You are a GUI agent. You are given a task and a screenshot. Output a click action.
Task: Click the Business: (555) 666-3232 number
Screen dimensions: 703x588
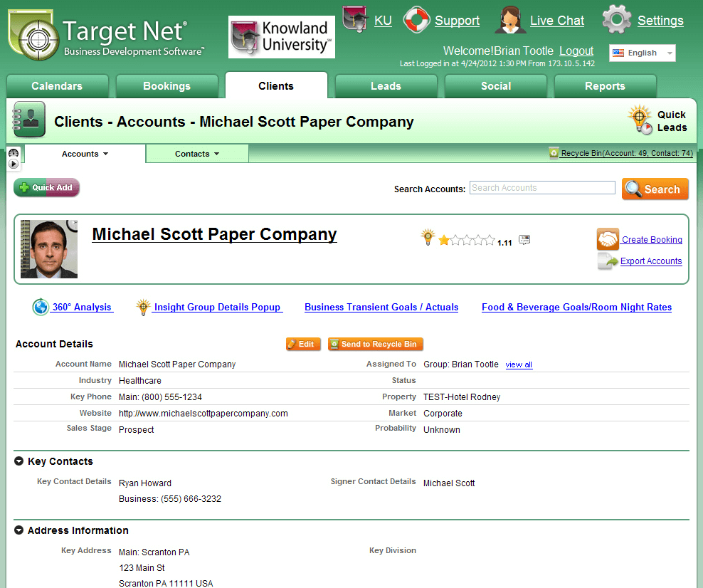coord(170,499)
